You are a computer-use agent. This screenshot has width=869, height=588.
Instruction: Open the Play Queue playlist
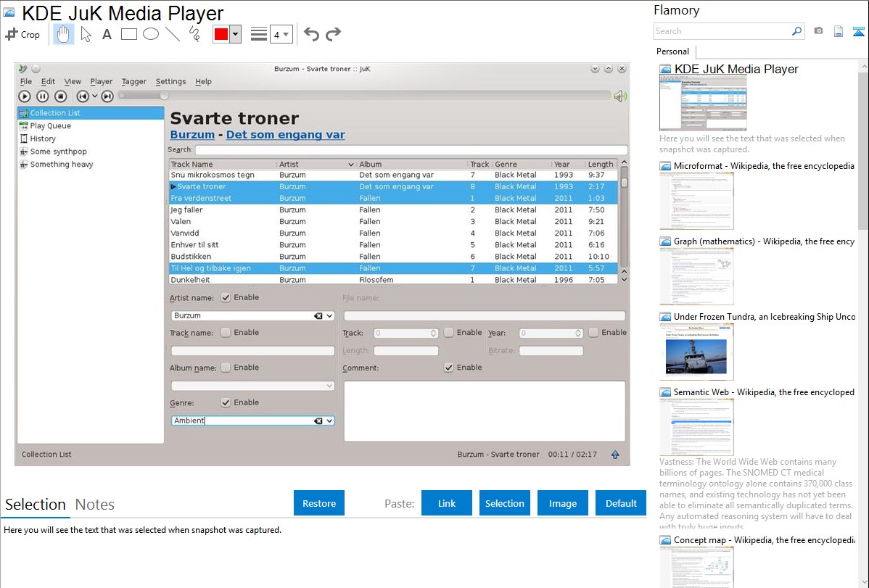point(51,126)
